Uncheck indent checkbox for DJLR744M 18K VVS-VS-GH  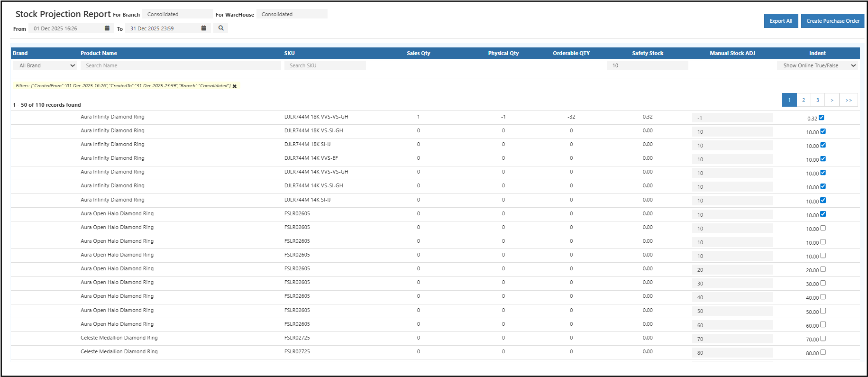pos(822,118)
